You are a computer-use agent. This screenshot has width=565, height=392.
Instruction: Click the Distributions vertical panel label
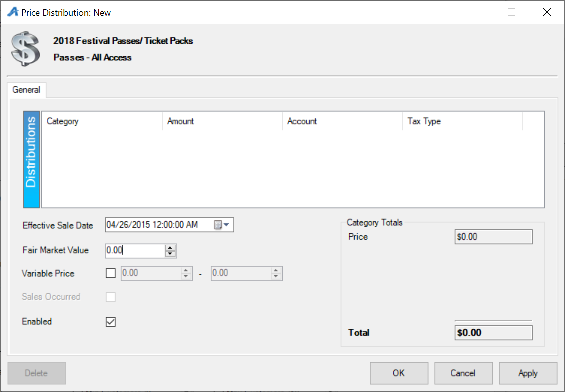(x=32, y=159)
